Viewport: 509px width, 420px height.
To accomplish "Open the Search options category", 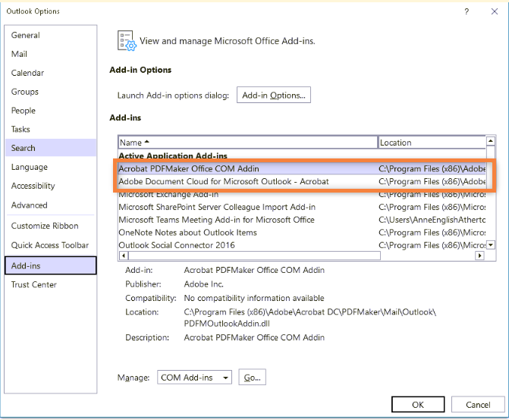I will pos(51,148).
